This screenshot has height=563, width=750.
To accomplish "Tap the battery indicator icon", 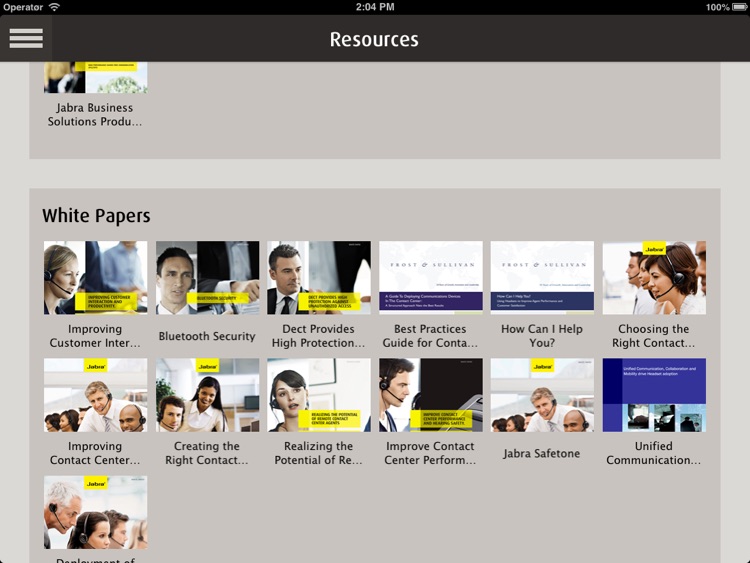I will tap(740, 7).
